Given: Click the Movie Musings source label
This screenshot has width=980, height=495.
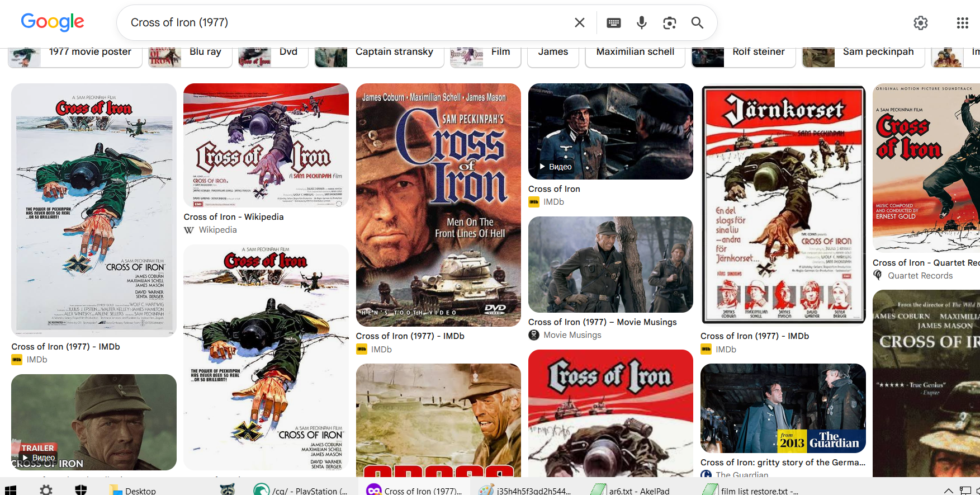Looking at the screenshot, I should [572, 335].
